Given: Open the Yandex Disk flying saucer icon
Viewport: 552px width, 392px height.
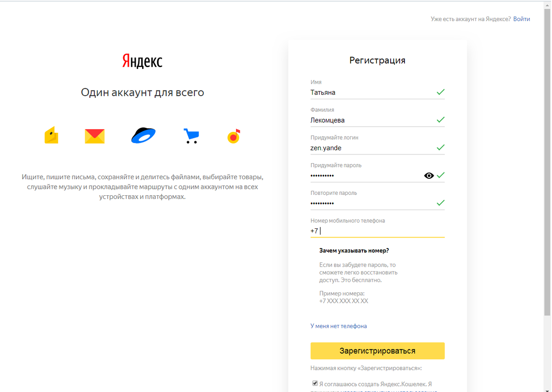Looking at the screenshot, I should [x=144, y=136].
